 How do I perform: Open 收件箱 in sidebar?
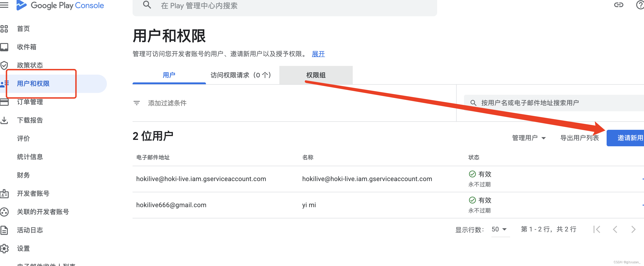(x=27, y=47)
